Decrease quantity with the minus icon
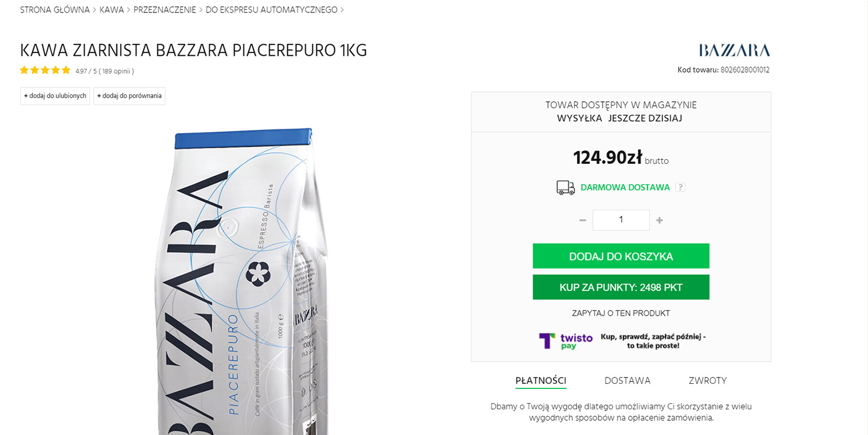The width and height of the screenshot is (868, 435). 582,220
